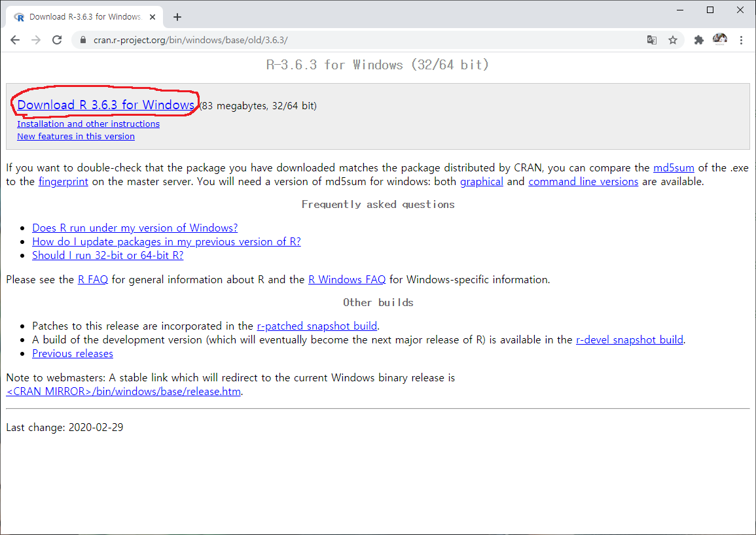Reload the current page
The image size is (756, 535).
tap(57, 40)
